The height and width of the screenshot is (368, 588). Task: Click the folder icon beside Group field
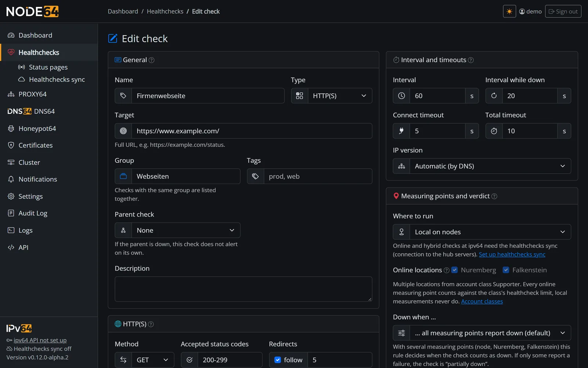(x=123, y=176)
